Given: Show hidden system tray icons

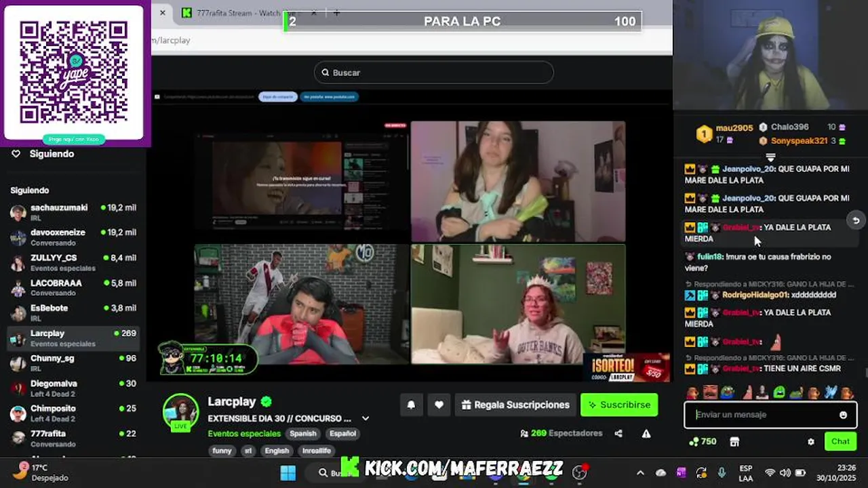Looking at the screenshot, I should coord(640,472).
